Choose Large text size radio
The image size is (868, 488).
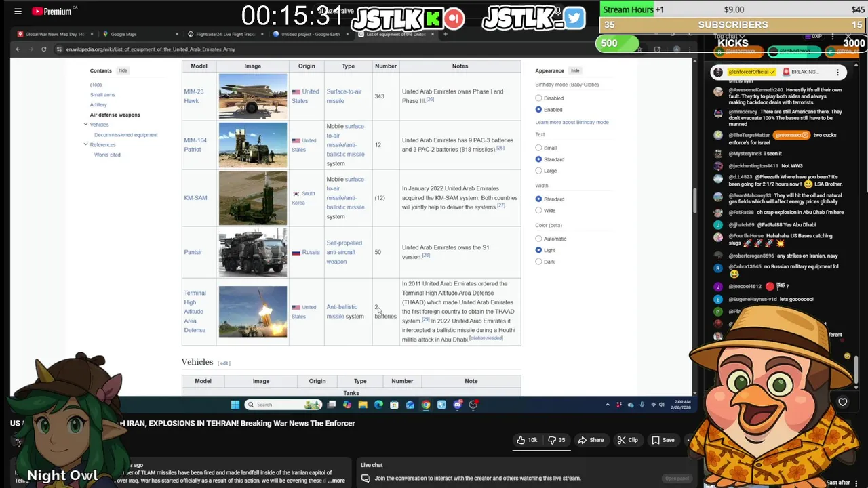[538, 171]
